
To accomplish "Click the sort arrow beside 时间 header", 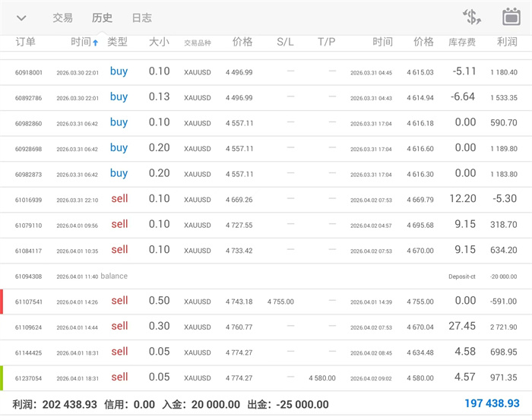I will (x=95, y=43).
